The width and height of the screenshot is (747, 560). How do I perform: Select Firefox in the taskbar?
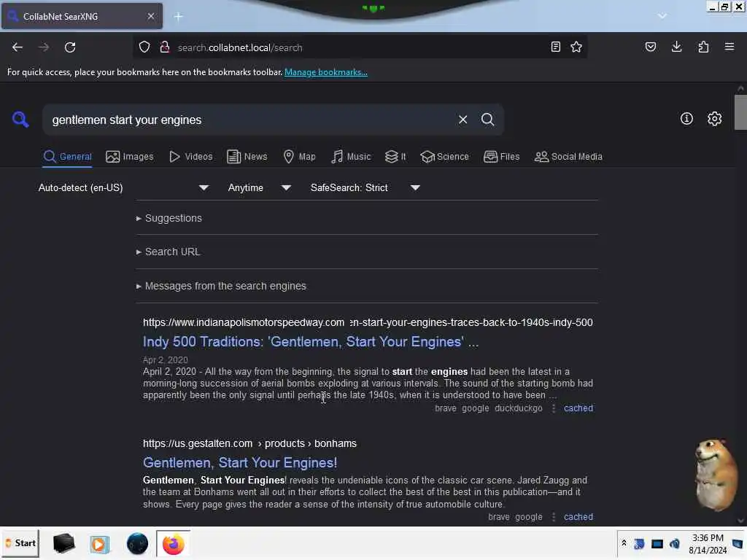[x=174, y=544]
